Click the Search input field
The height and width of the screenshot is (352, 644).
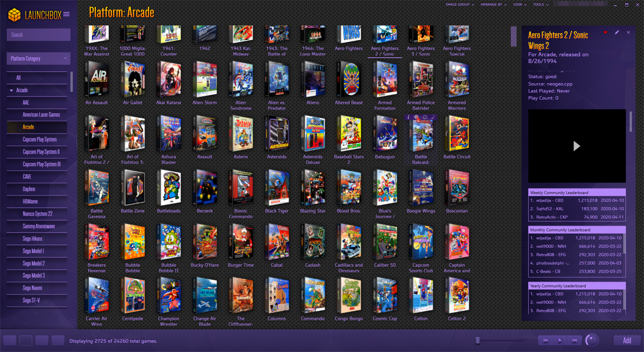point(39,35)
